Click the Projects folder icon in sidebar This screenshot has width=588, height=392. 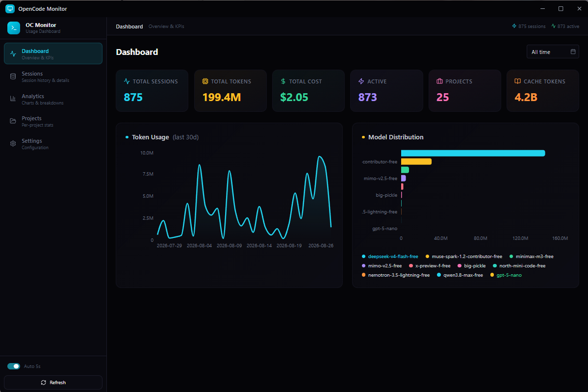click(13, 121)
